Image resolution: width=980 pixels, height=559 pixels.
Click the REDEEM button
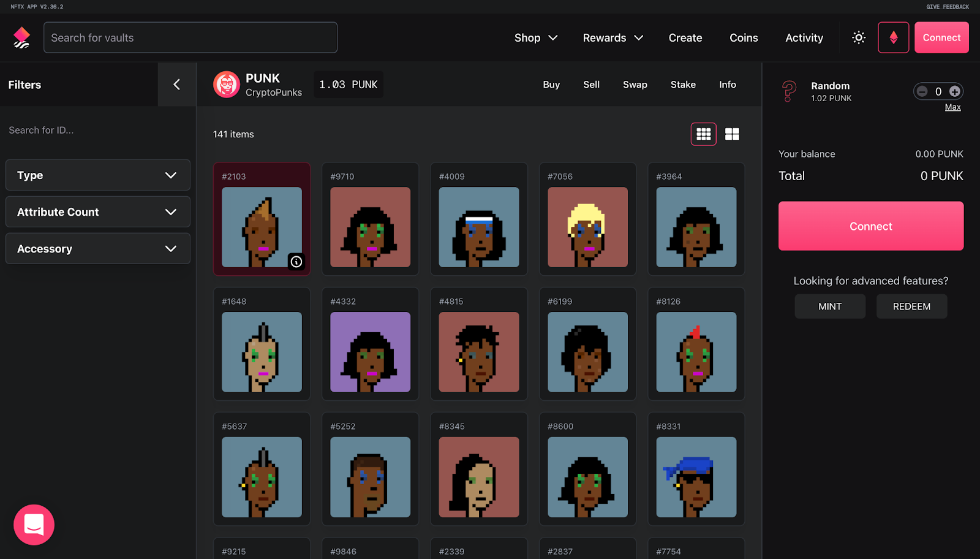click(911, 306)
